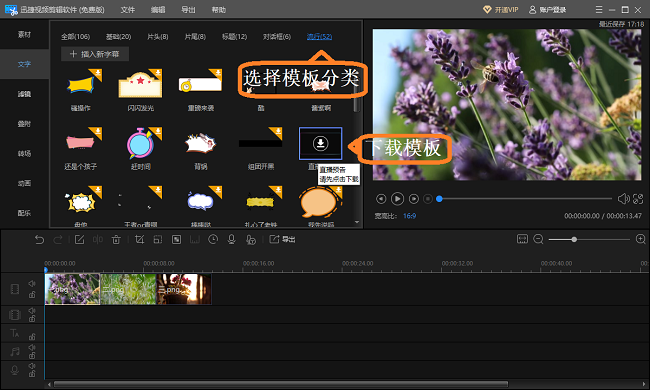Lock the overlay video track
650x390 pixels.
(x=32, y=318)
